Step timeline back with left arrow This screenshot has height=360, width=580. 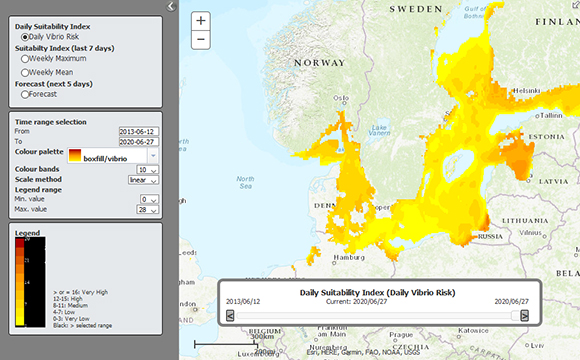pos(230,316)
